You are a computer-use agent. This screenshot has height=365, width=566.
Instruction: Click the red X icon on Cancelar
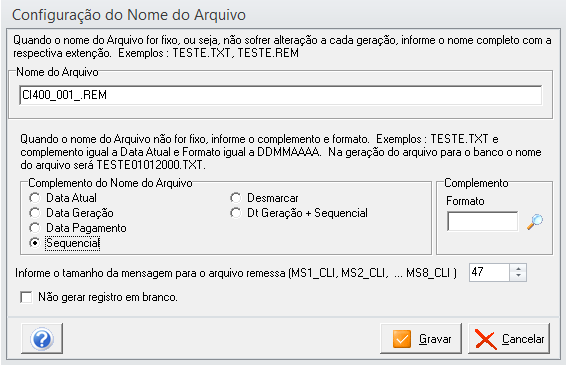click(486, 339)
